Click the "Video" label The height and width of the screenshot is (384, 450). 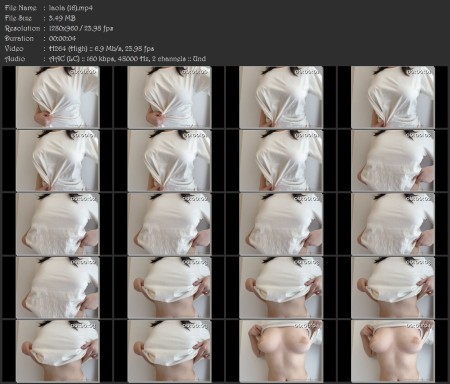pyautogui.click(x=14, y=49)
